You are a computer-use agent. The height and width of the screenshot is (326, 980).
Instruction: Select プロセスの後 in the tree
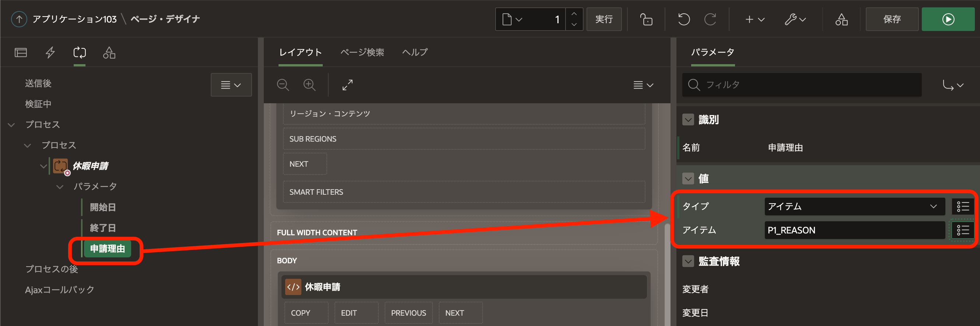[51, 269]
